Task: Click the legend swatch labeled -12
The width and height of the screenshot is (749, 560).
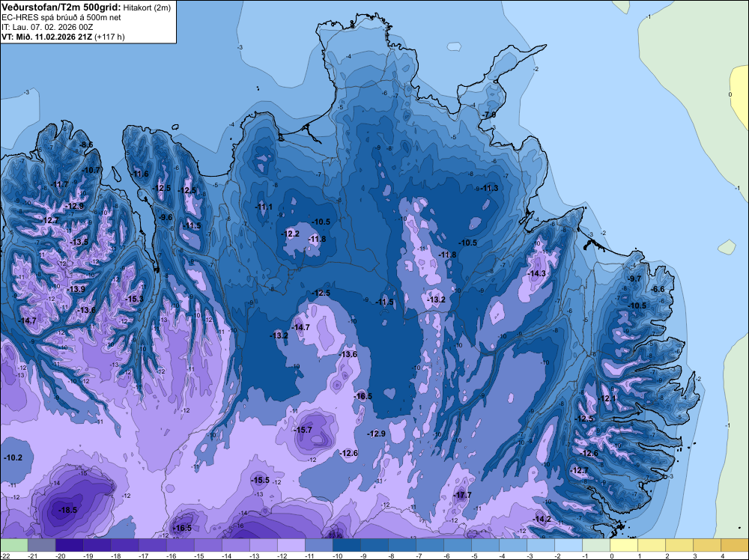Action: pos(291,545)
